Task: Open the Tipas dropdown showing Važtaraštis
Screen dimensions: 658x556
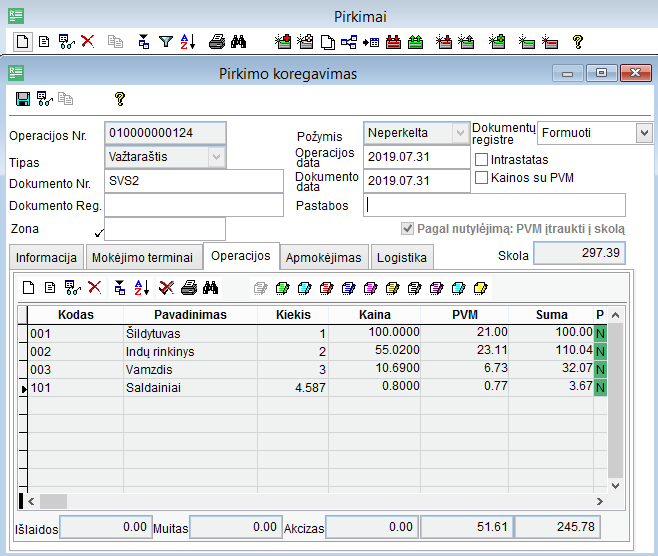Action: [216, 157]
